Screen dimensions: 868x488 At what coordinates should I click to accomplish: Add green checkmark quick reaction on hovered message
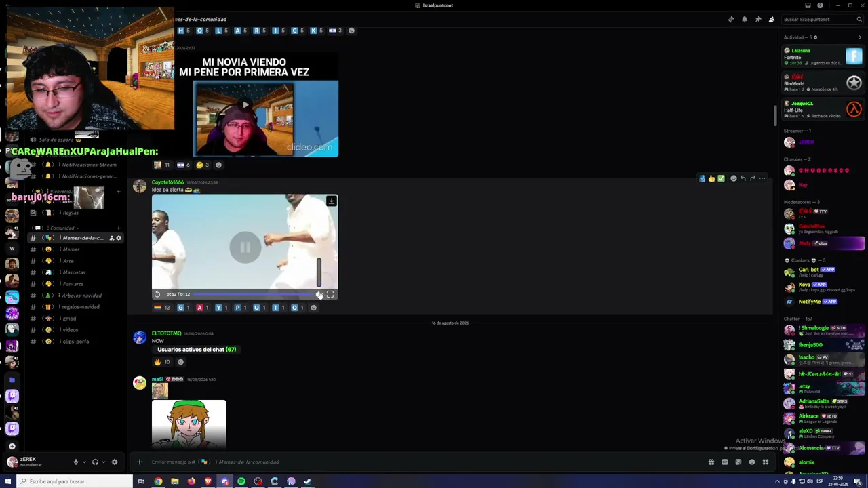[x=721, y=178]
